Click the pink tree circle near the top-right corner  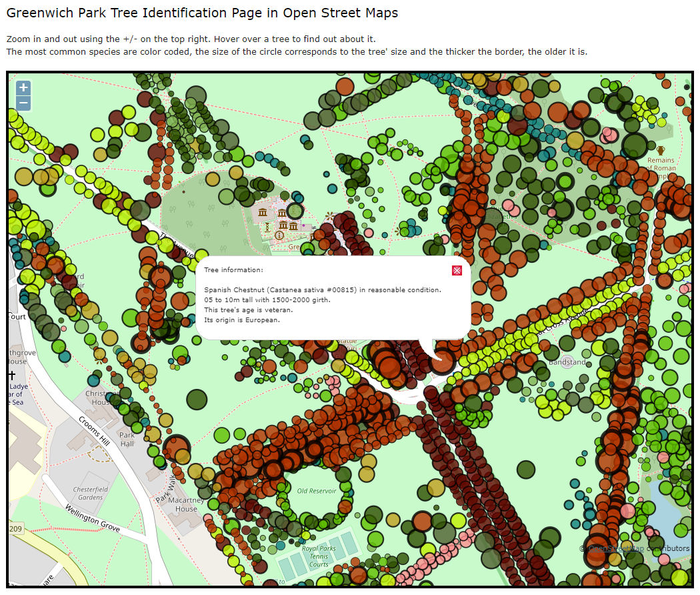click(611, 137)
